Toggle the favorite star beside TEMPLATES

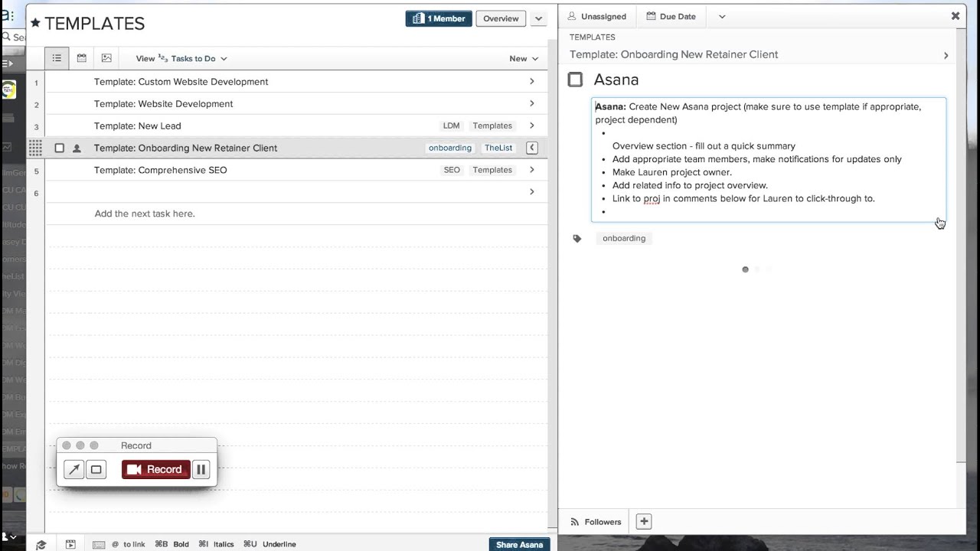[x=34, y=23]
